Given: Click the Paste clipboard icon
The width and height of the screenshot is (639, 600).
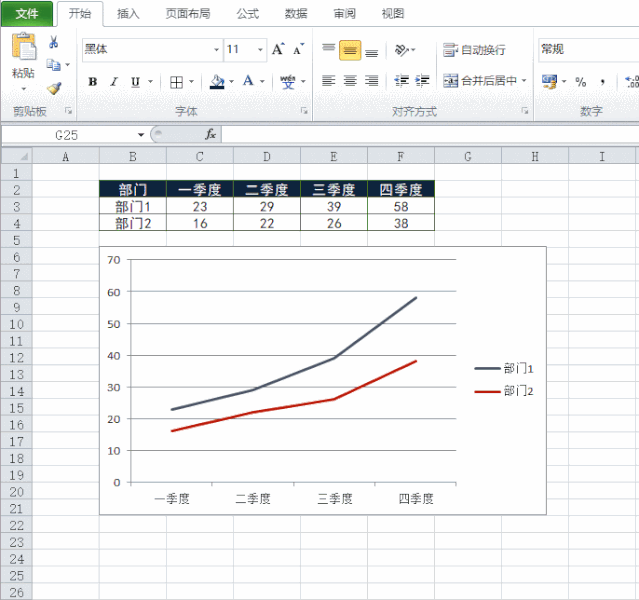Looking at the screenshot, I should [24, 47].
